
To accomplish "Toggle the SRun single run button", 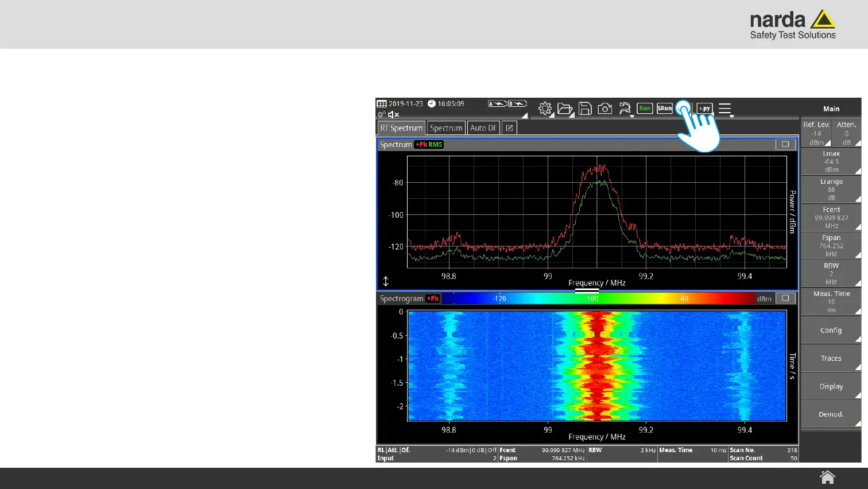I will [x=664, y=109].
